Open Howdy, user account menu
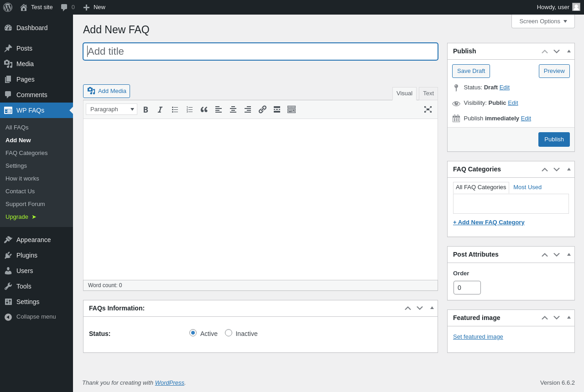Screen dimensions: 584x392 pyautogui.click(x=558, y=7)
